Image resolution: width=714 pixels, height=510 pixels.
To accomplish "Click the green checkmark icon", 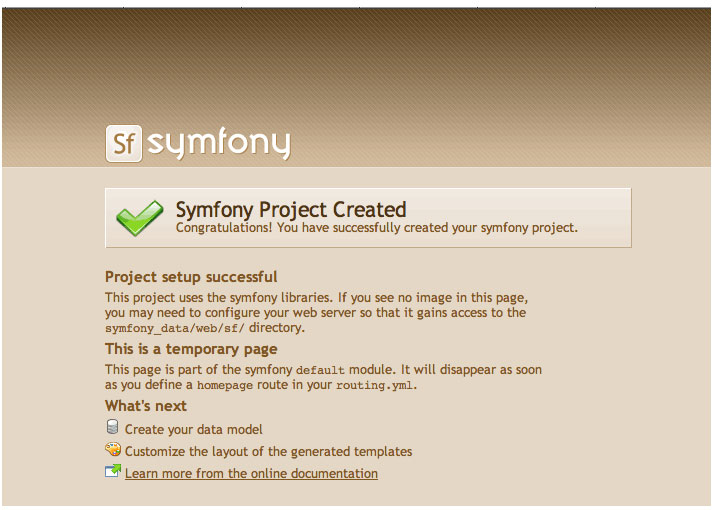I will click(x=139, y=218).
